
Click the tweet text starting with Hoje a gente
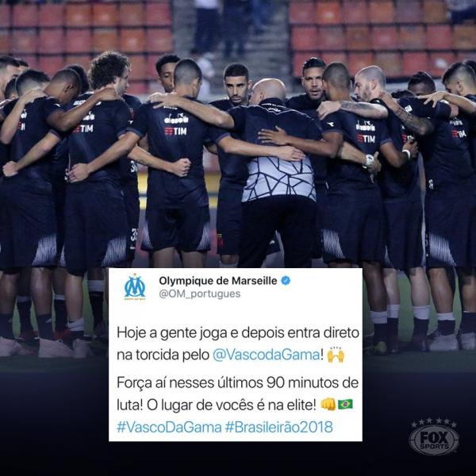pos(238,344)
